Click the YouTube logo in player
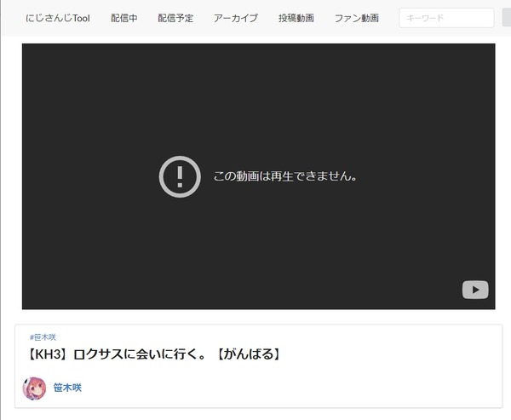The image size is (511, 420). [475, 290]
